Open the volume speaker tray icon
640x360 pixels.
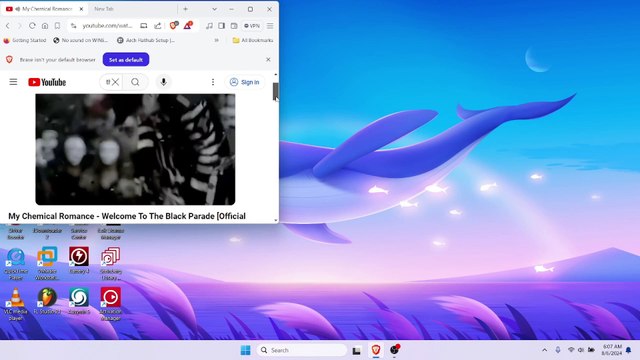(x=581, y=350)
